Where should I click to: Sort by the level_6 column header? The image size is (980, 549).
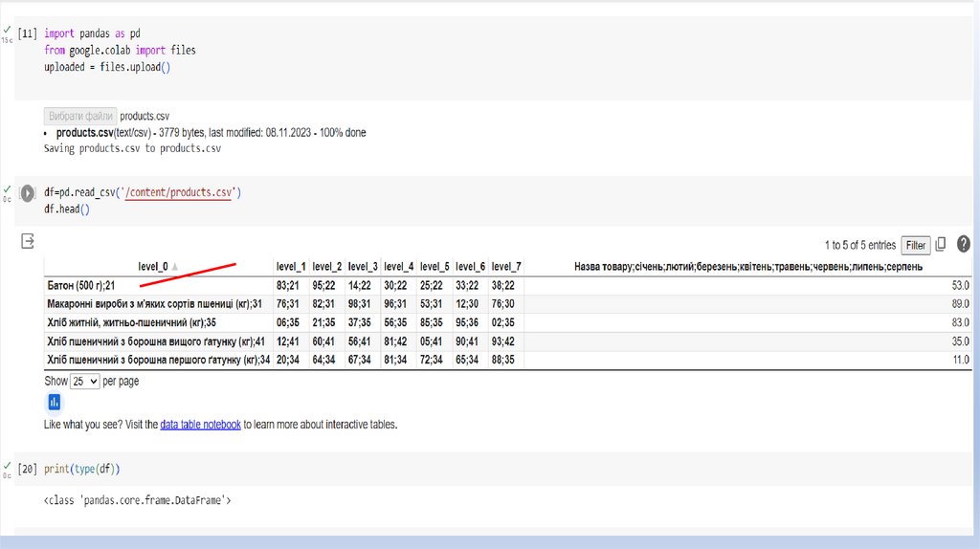click(x=470, y=267)
